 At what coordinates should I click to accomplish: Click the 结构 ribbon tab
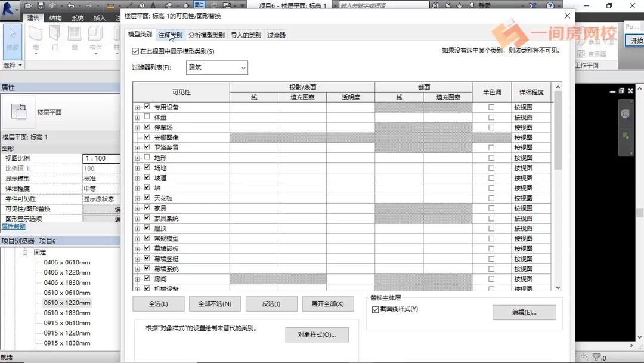pyautogui.click(x=55, y=17)
